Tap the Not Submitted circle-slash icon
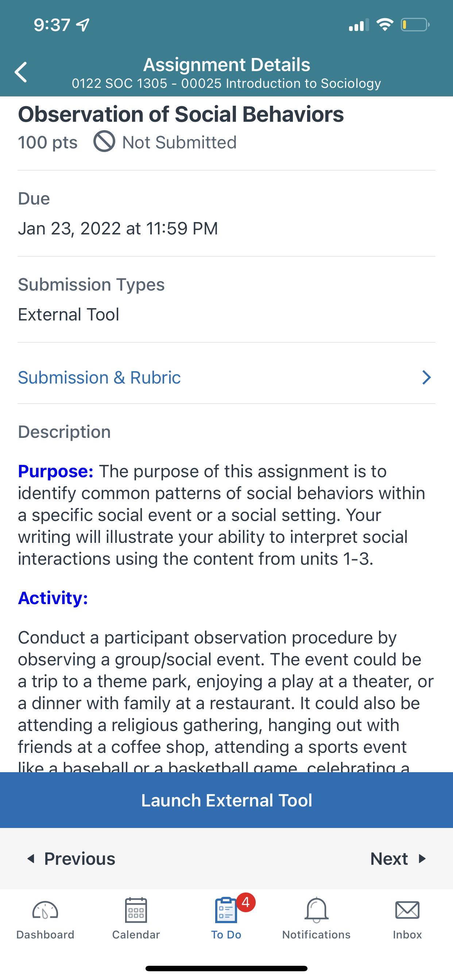The image size is (453, 980). point(104,141)
